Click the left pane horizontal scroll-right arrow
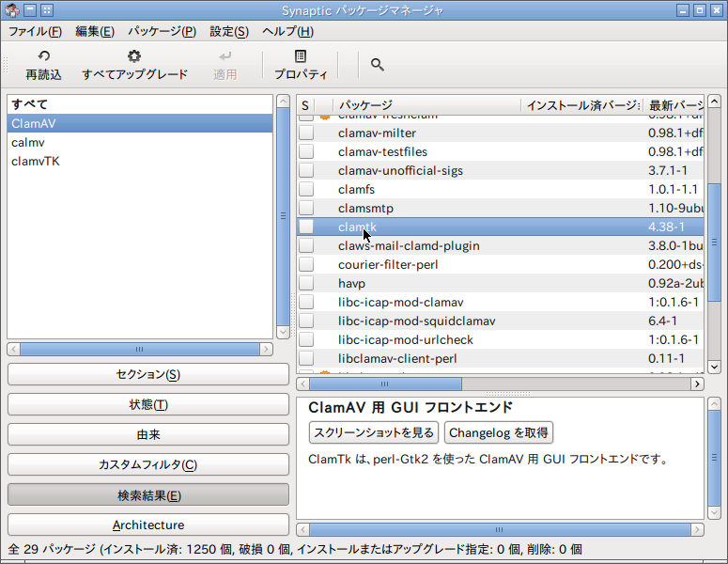 (x=266, y=350)
